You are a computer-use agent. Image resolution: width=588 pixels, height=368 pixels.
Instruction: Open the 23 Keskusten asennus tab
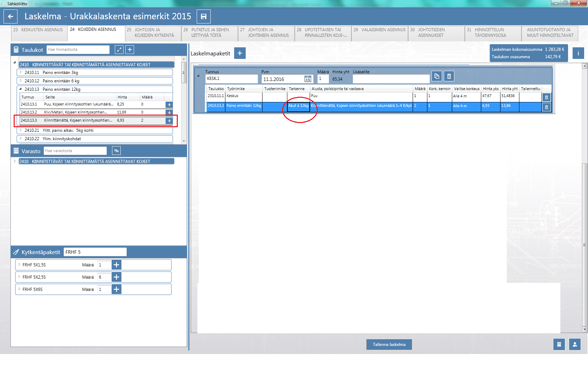(39, 34)
